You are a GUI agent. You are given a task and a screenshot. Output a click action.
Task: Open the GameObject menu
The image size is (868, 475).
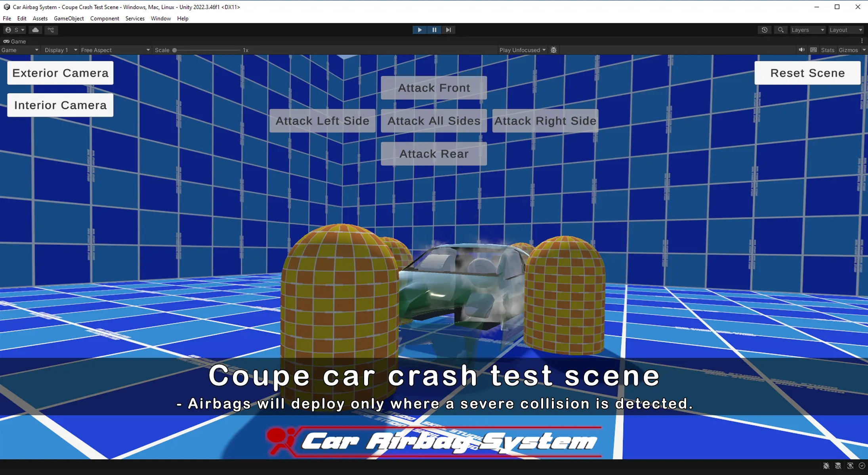coord(69,19)
